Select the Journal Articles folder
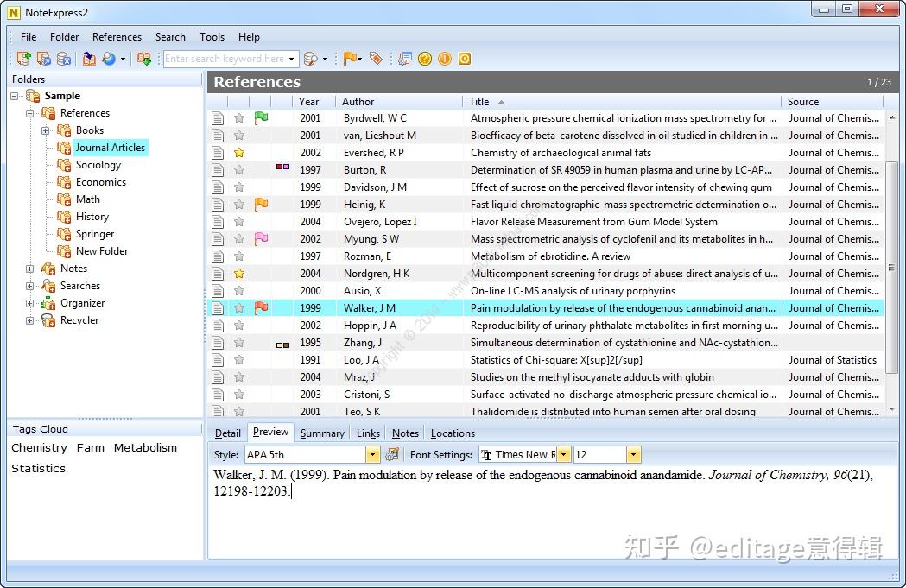 click(x=110, y=147)
